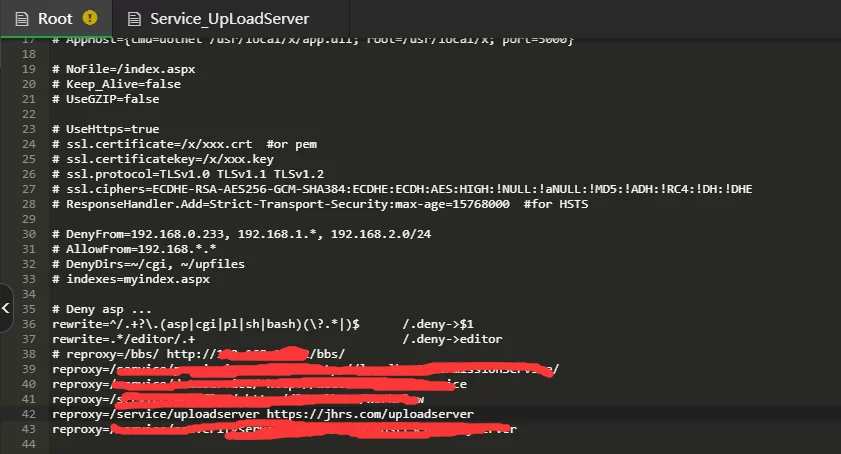
Task: Click the '# DenyFrom=192.168.0.233' line
Action: click(x=241, y=235)
